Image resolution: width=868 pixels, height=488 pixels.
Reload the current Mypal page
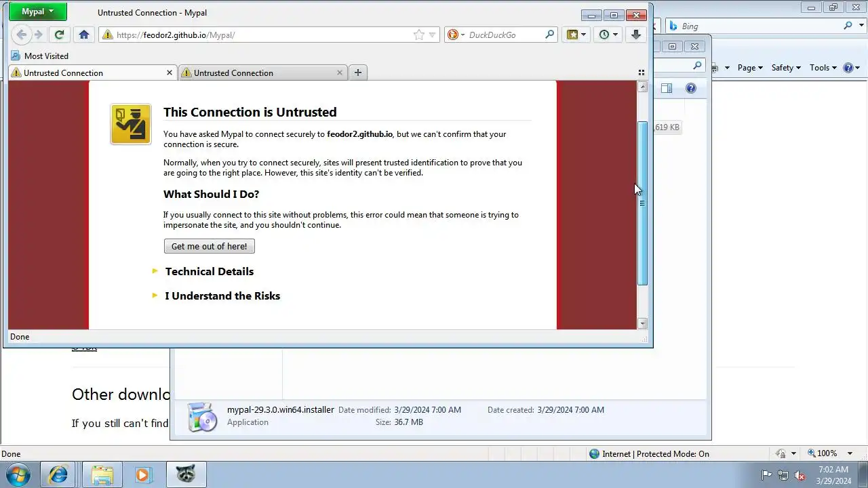point(59,35)
